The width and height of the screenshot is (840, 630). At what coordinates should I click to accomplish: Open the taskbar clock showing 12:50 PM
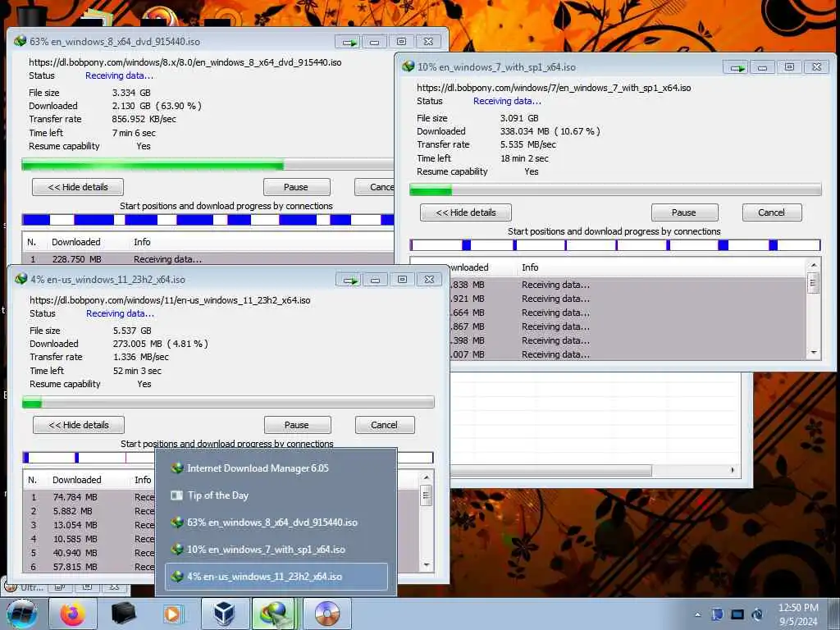coord(797,614)
